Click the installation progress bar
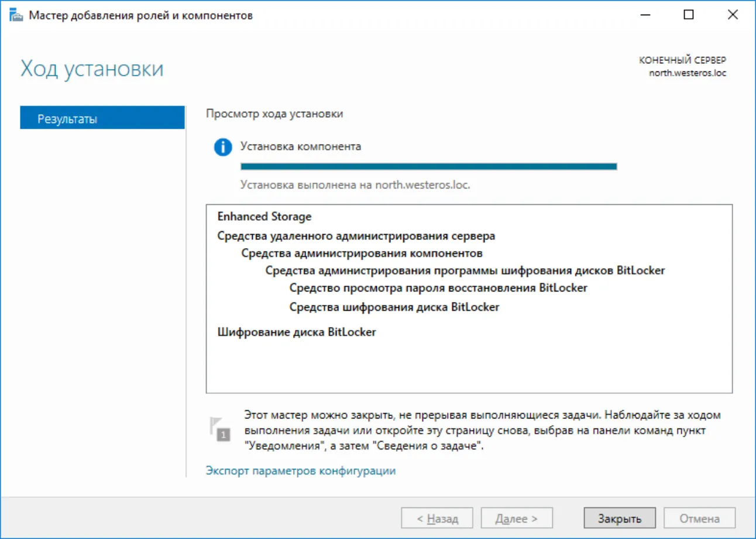The height and width of the screenshot is (539, 756). (429, 166)
